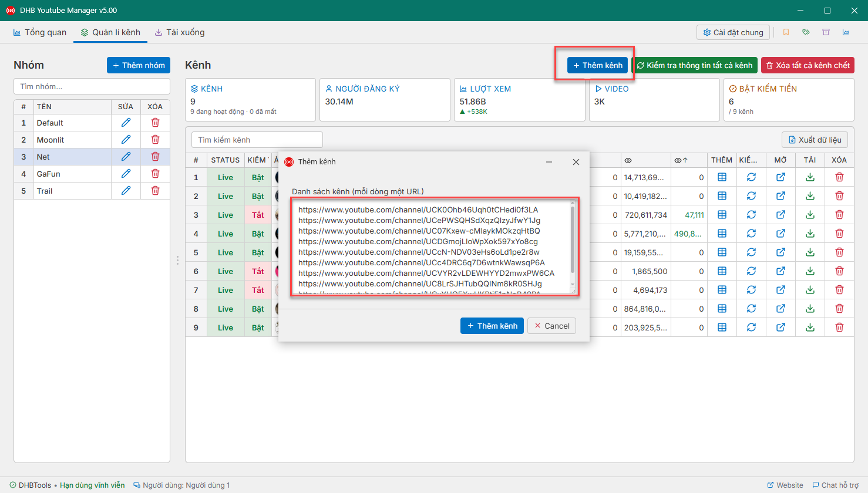
Task: Delete channel row 1 with trash icon
Action: (x=839, y=177)
